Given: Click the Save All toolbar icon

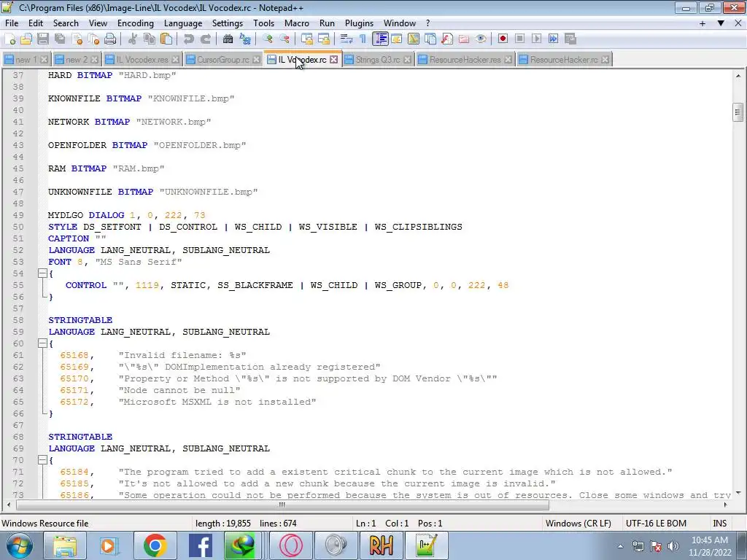Looking at the screenshot, I should 60,39.
